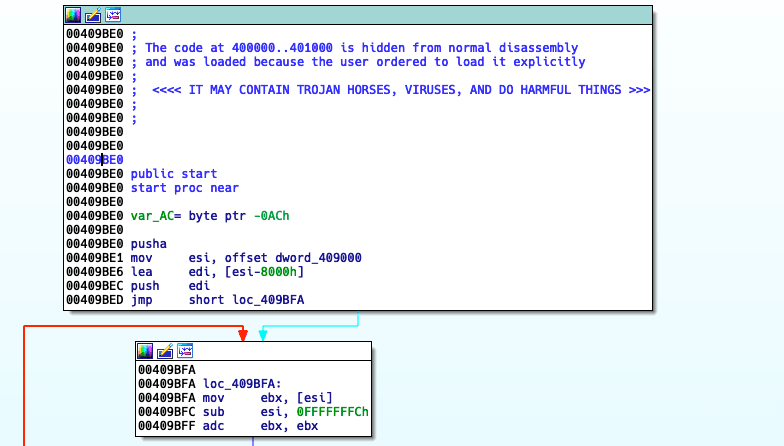Select the 'mov ebx, [esi]' instruction
Viewport: 784px width, 446px height.
coord(268,398)
